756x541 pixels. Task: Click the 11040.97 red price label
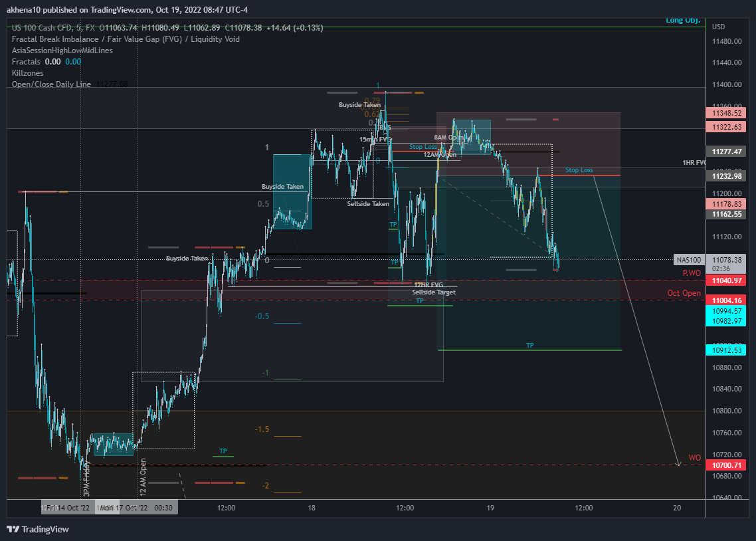coord(726,280)
